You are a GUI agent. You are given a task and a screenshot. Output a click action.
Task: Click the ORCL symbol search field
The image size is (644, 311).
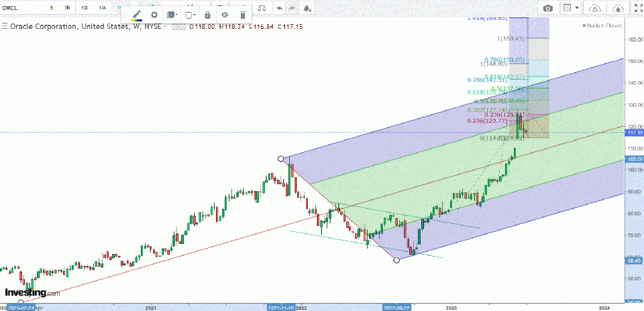coord(19,7)
